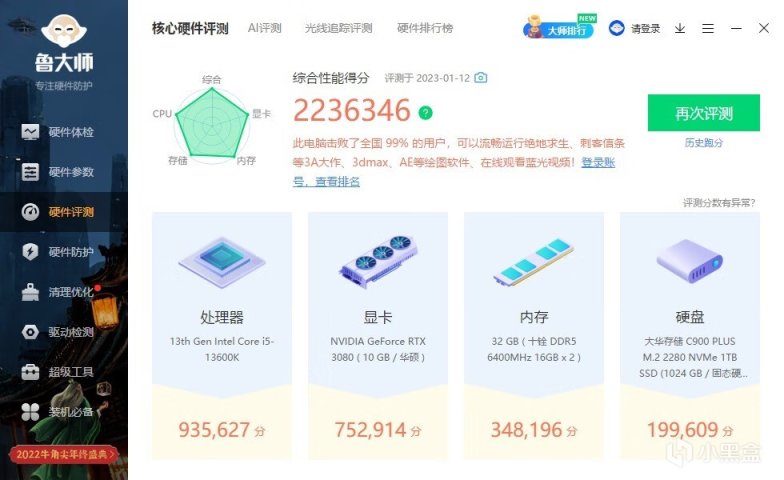Open the 历史跑分 link
784x480 pixels.
(704, 143)
